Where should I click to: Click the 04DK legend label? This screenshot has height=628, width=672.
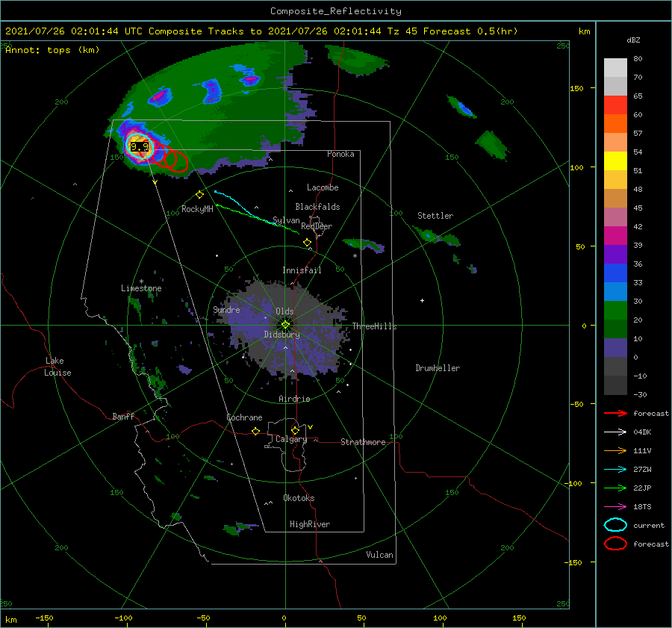tap(642, 432)
